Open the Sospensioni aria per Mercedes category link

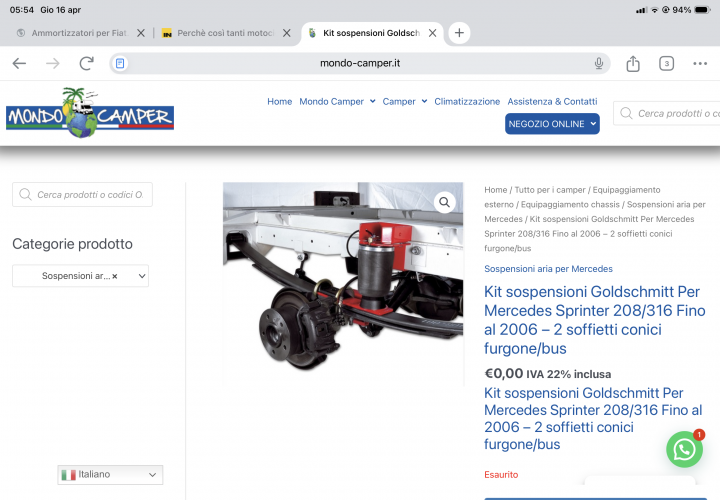(548, 269)
